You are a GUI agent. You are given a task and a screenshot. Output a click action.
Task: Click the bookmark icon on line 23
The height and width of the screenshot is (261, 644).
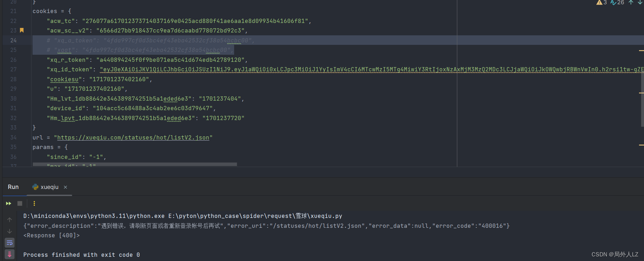pyautogui.click(x=22, y=30)
